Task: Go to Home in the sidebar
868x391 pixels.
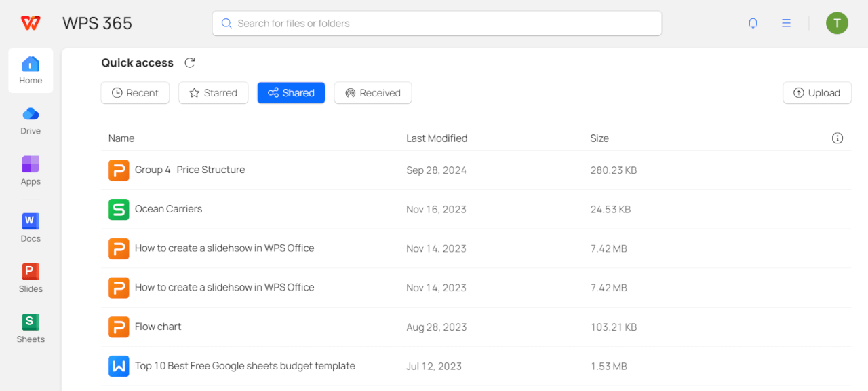Action: (31, 71)
